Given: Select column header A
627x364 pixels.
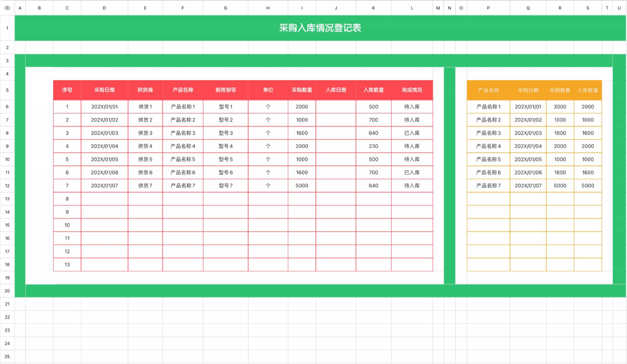Looking at the screenshot, I should pos(20,8).
